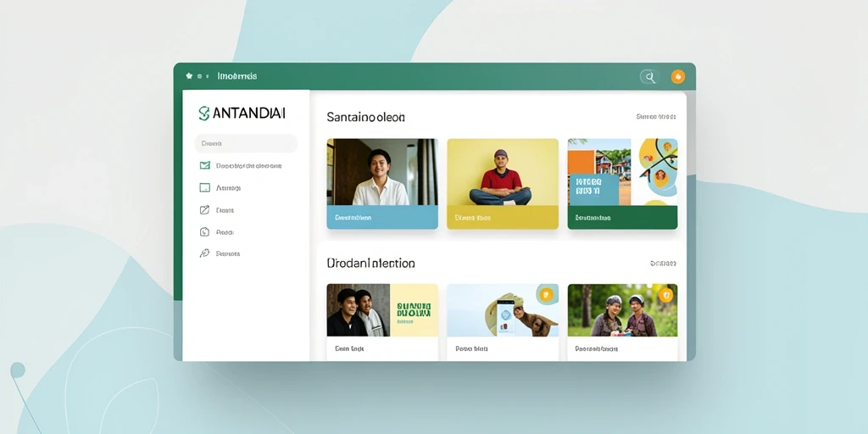868x434 pixels.
Task: Click the link right of Drodanl inlention heading
Action: [x=663, y=264]
